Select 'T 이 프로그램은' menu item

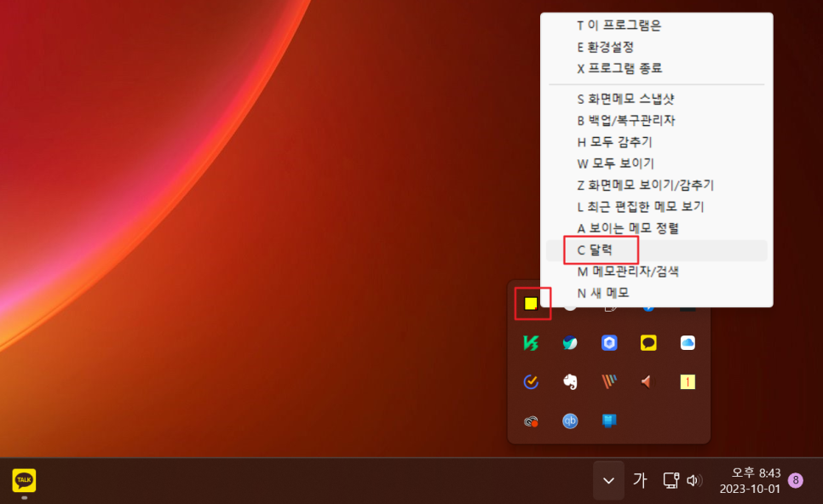pyautogui.click(x=657, y=26)
